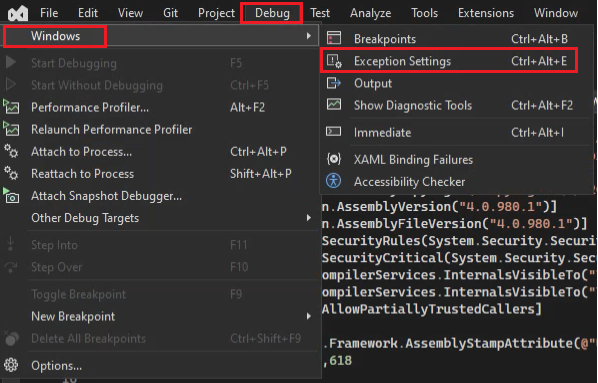Click the Show Diagnostic Tools icon
Viewport: 598px width, 383px height.
tap(334, 105)
